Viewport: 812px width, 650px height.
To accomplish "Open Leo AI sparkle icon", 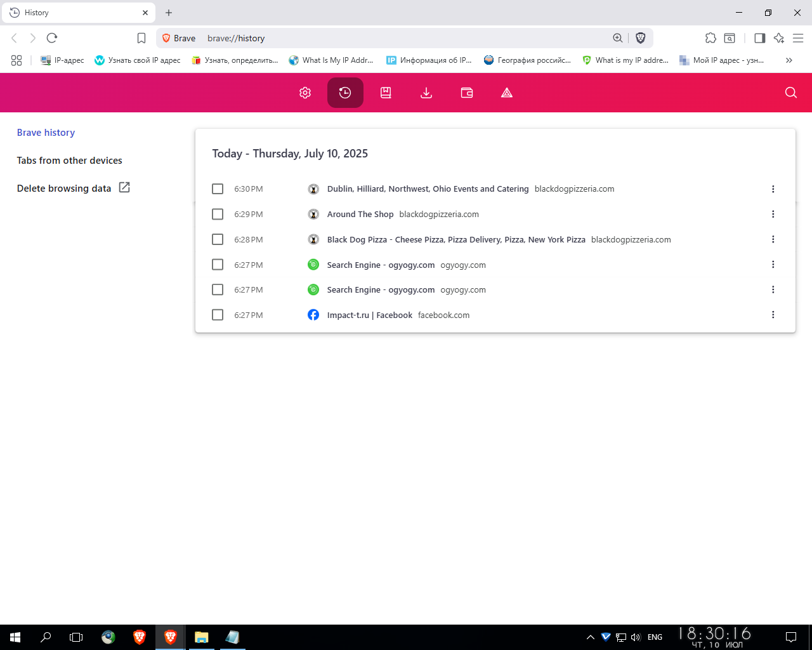I will 779,38.
